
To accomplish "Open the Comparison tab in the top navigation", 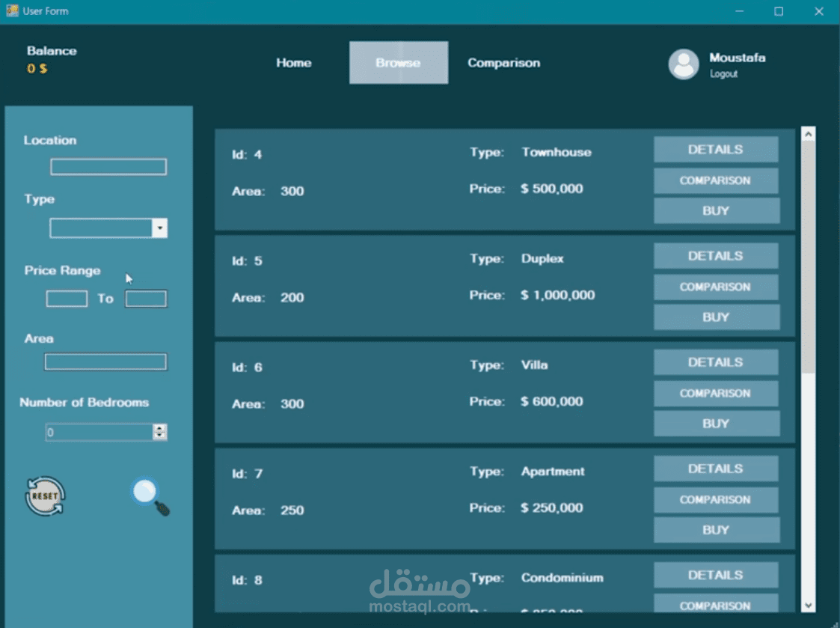I will [x=503, y=63].
